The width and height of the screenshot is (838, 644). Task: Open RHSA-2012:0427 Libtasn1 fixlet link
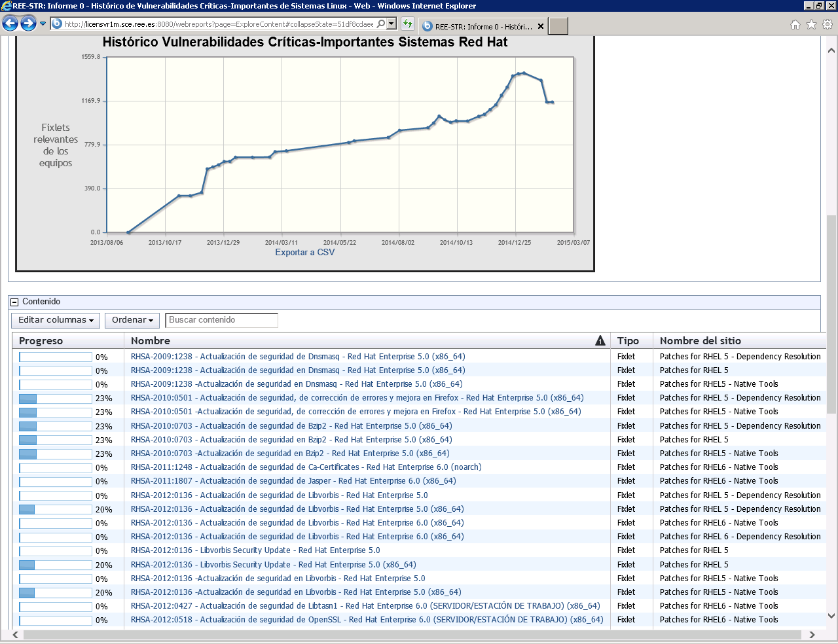pyautogui.click(x=365, y=606)
